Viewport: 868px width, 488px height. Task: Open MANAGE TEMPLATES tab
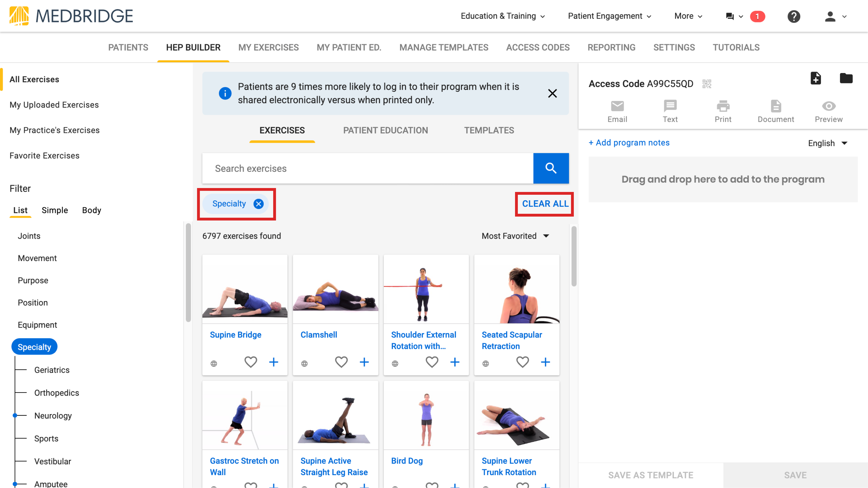click(x=443, y=48)
